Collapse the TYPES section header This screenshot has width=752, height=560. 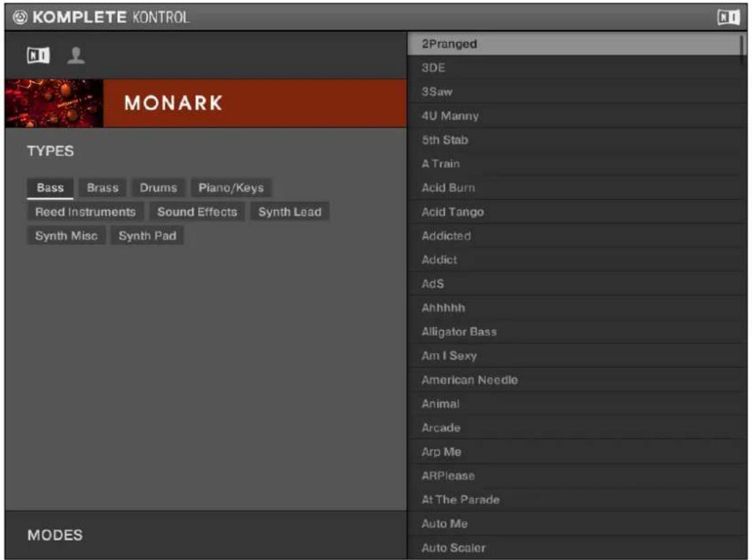click(50, 151)
